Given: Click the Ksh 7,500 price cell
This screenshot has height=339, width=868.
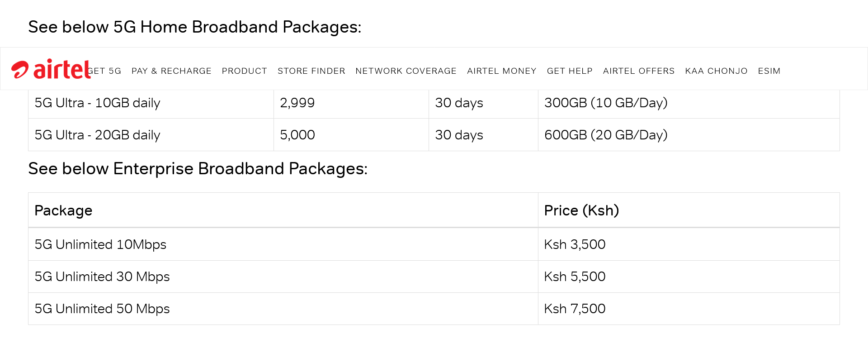Looking at the screenshot, I should 575,309.
